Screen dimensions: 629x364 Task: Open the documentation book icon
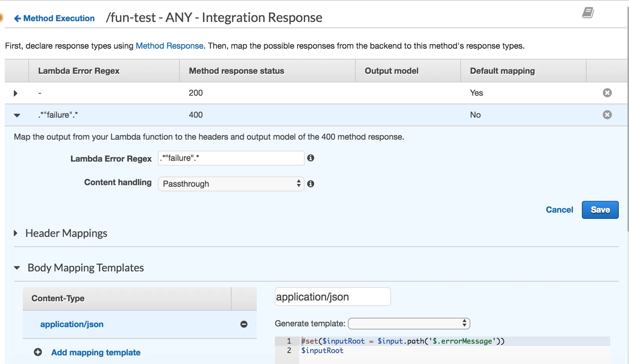(x=588, y=13)
